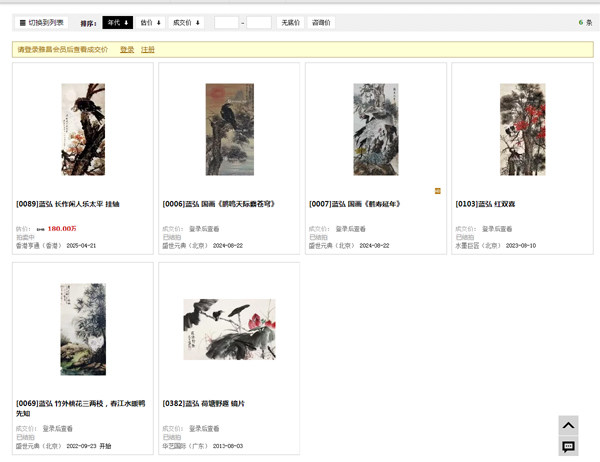Filter by 无底价 (no reserve)
Screen dimensions: 600x462
[x=290, y=23]
